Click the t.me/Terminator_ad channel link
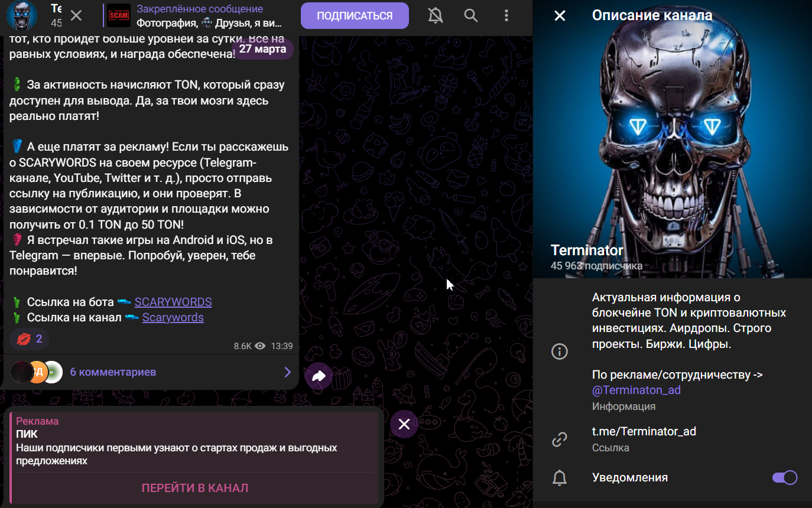 coord(644,431)
